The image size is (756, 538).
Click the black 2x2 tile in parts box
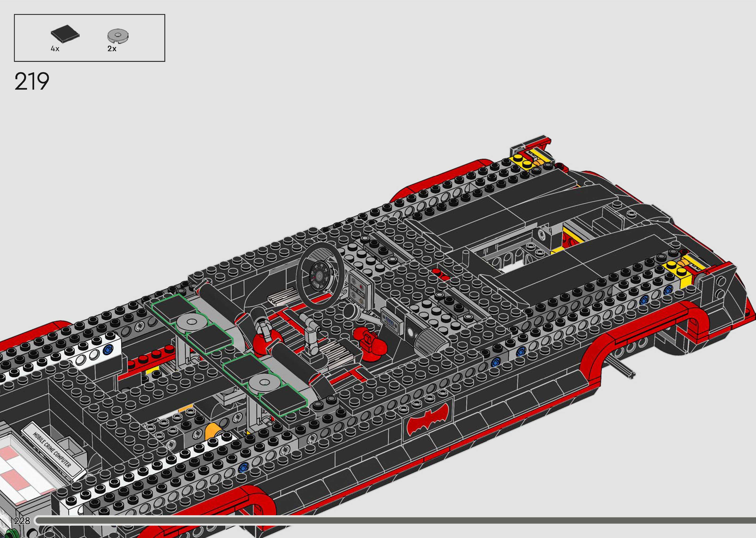click(x=65, y=34)
